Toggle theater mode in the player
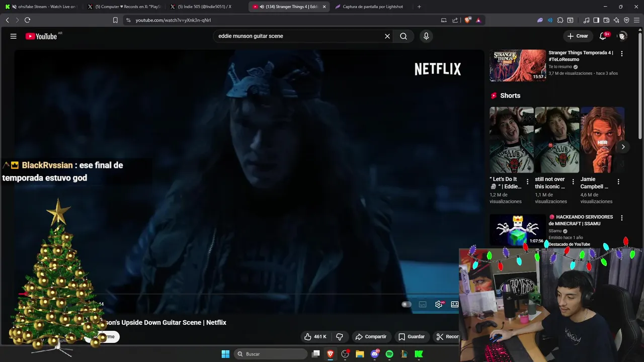This screenshot has height=362, width=644. (x=455, y=304)
